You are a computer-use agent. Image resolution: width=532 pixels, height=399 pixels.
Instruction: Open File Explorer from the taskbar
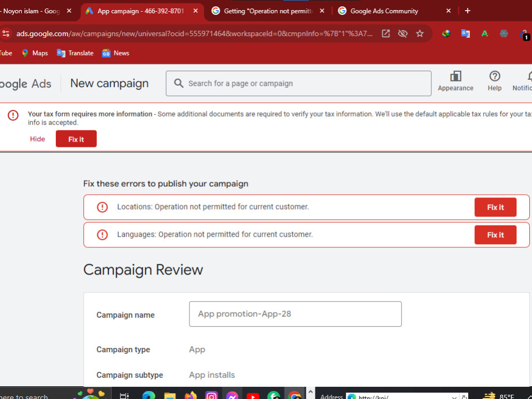tap(170, 396)
